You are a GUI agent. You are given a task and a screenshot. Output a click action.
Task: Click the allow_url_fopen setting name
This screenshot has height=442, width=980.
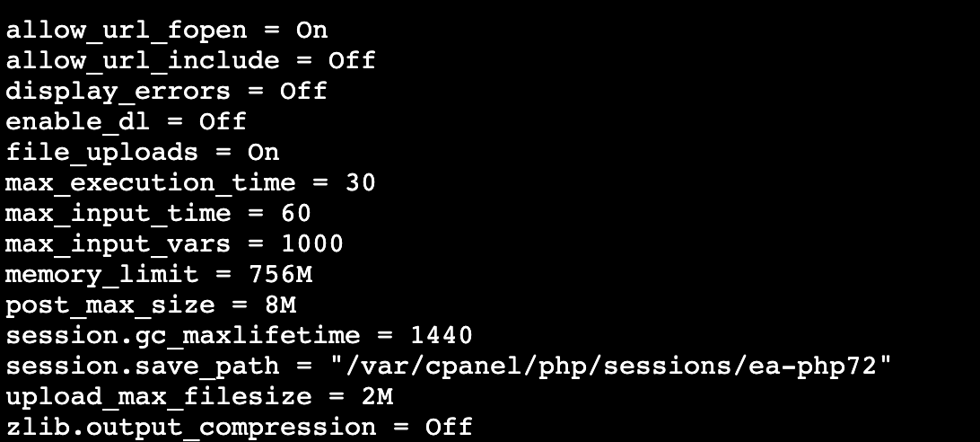tap(126, 30)
